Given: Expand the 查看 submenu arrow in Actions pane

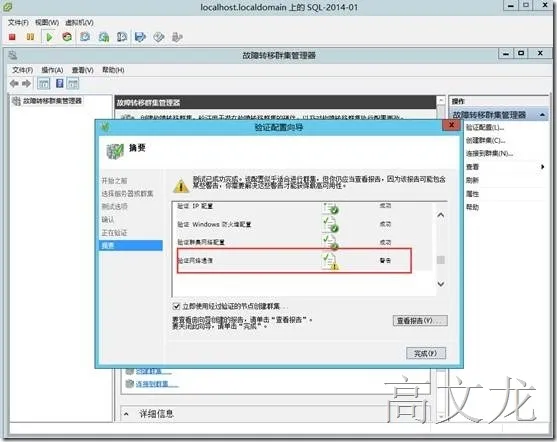Looking at the screenshot, I should (x=542, y=167).
